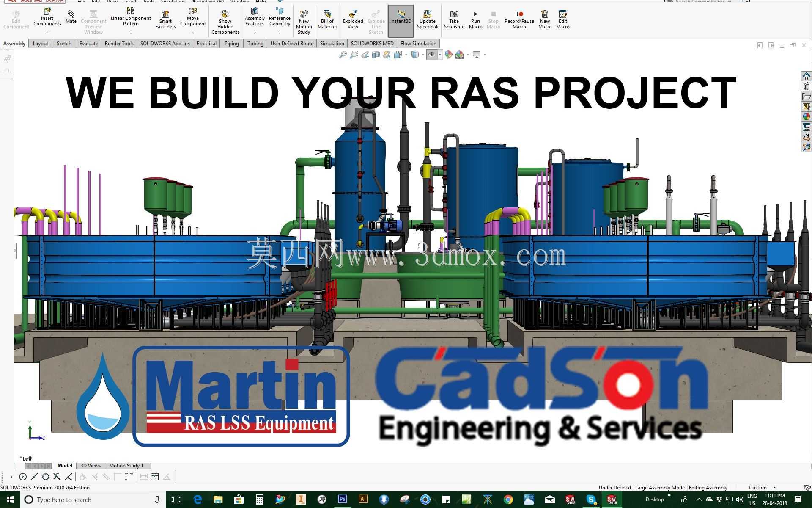Open the Motion Study 1 tab

tap(126, 466)
